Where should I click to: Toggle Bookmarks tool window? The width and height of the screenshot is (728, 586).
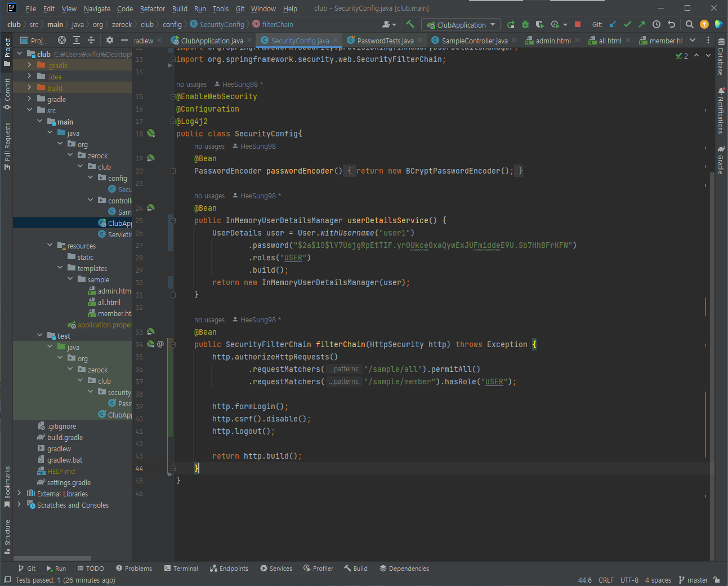tap(7, 487)
